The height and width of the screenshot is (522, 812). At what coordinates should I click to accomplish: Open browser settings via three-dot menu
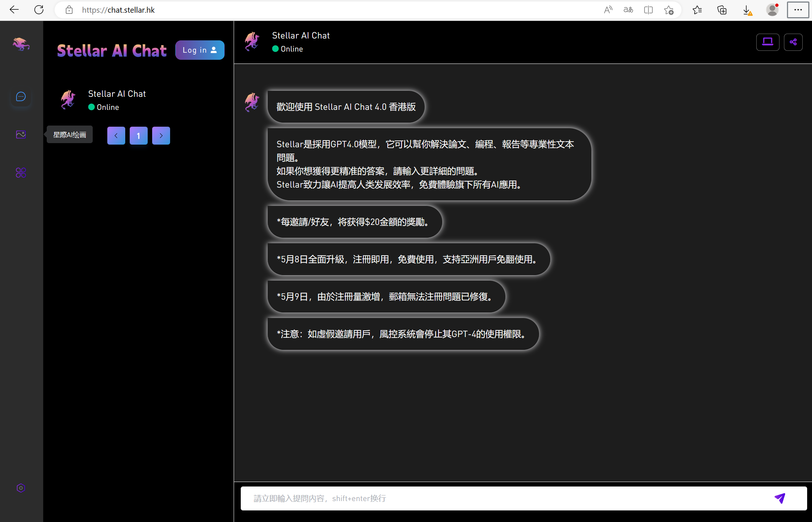[797, 10]
